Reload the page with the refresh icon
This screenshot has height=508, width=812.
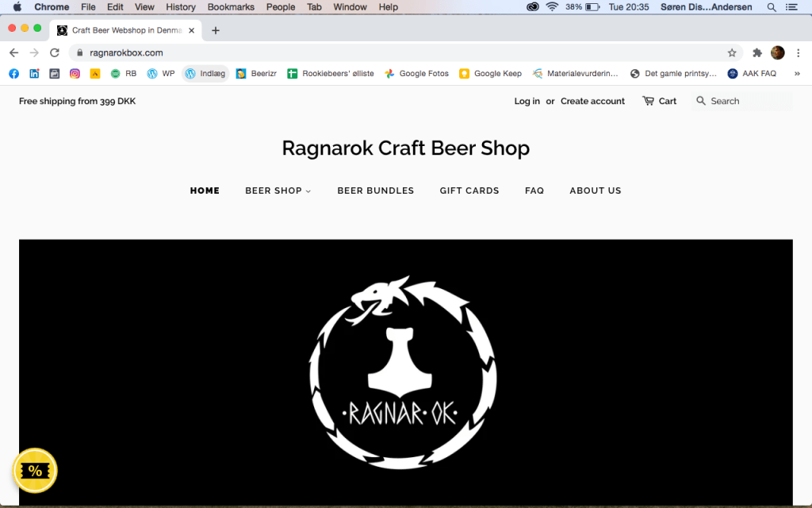pyautogui.click(x=55, y=52)
